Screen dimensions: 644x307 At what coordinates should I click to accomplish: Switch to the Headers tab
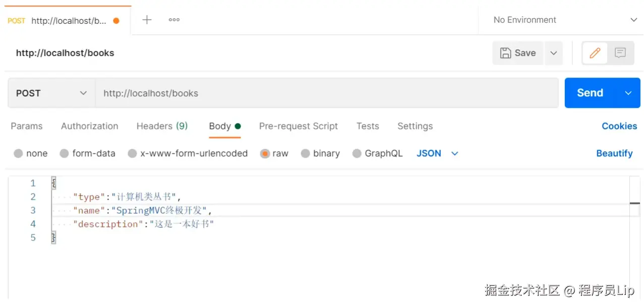[x=162, y=126]
